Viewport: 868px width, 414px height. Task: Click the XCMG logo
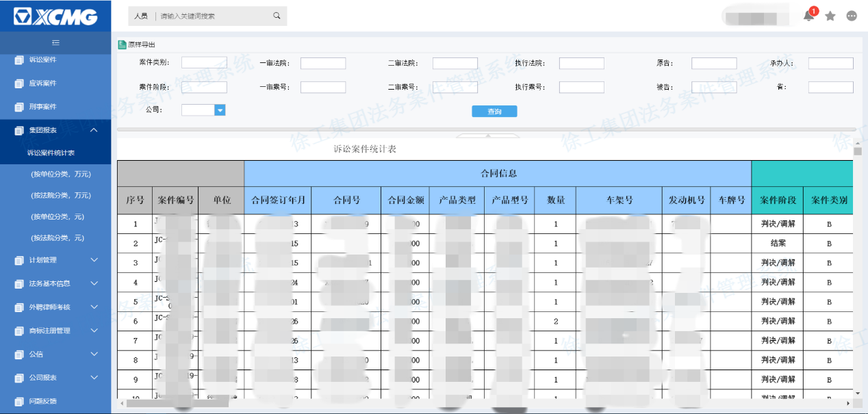[x=55, y=16]
